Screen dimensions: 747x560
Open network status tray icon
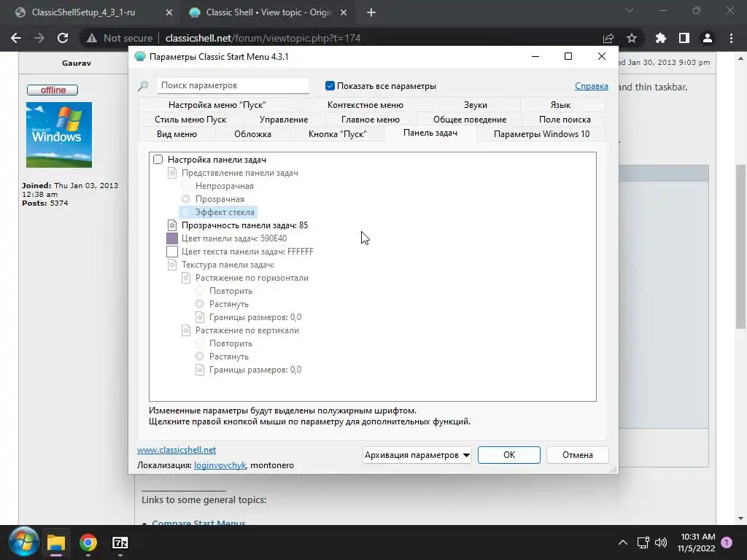643,542
